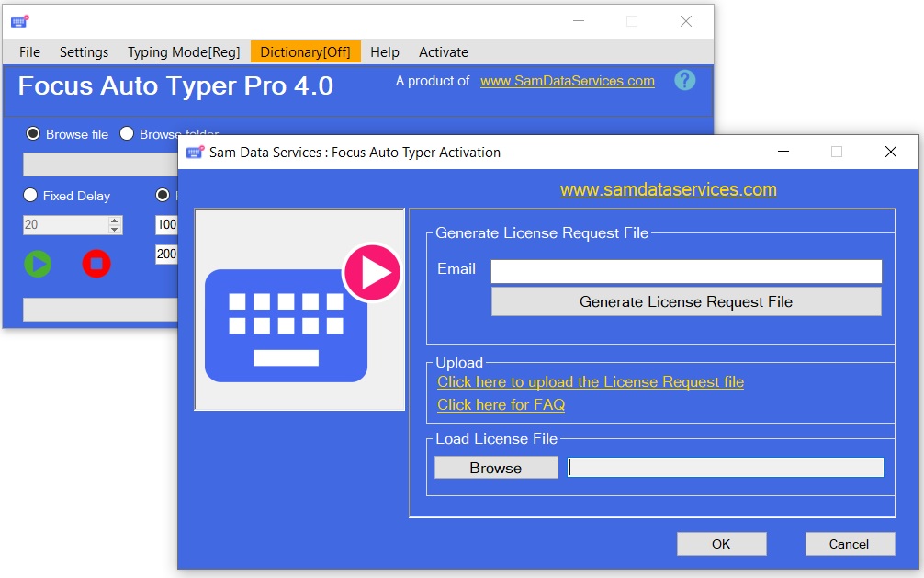Click the "Upload" group label
Screen dimensions: 924x578
[x=459, y=362]
